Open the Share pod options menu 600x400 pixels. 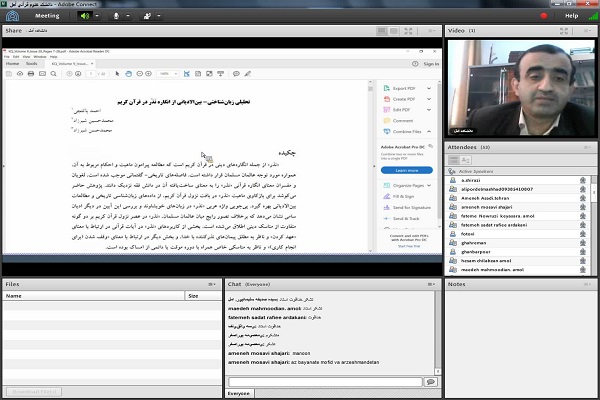[x=431, y=31]
